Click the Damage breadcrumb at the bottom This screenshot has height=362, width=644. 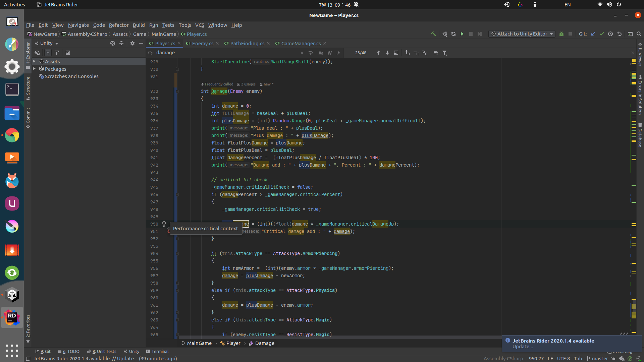262,343
